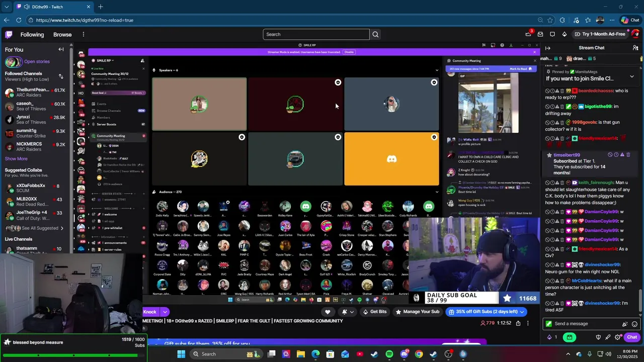Sort followed channels with the sort icon
The image size is (644, 362).
[61, 76]
